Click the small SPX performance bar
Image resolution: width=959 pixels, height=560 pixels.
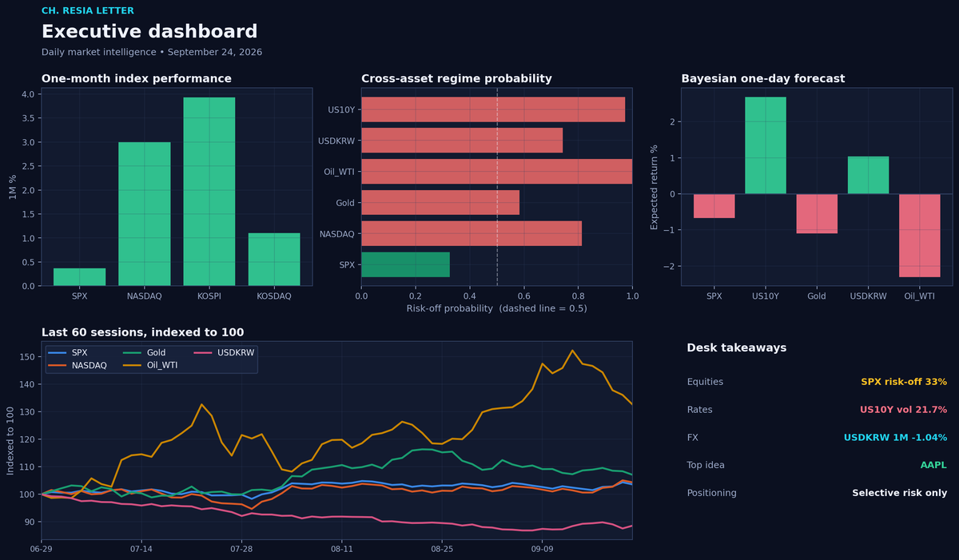click(x=79, y=277)
